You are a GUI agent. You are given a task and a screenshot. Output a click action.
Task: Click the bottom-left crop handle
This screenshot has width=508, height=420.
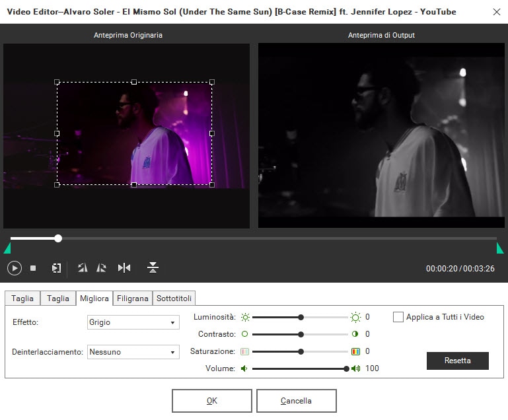point(57,185)
